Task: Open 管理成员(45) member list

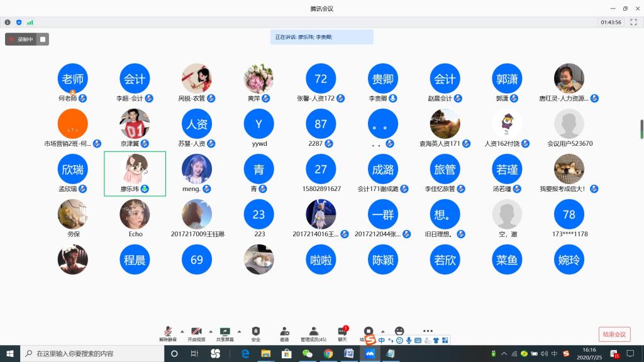Action: click(x=313, y=331)
